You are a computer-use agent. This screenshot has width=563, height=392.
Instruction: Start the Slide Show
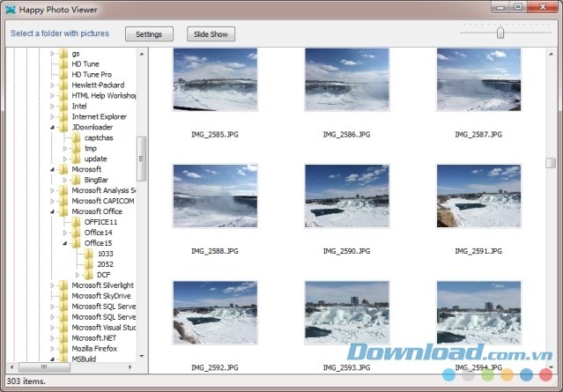tap(211, 34)
